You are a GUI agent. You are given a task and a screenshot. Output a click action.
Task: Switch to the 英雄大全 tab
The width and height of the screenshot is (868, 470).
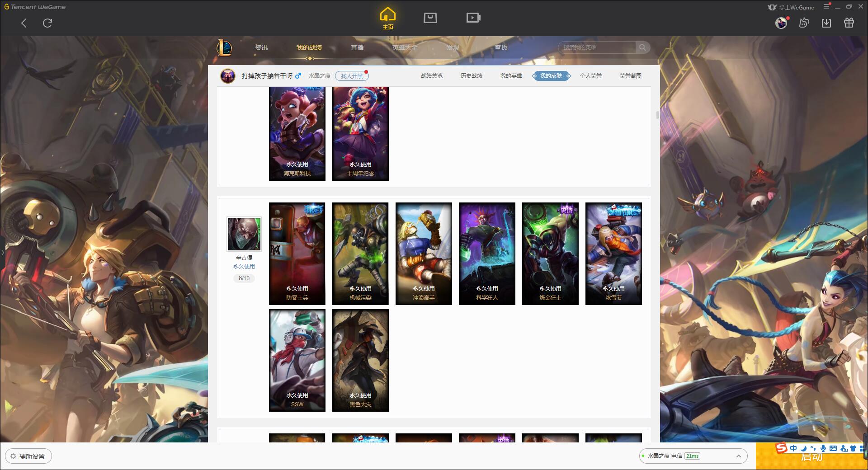pyautogui.click(x=405, y=47)
